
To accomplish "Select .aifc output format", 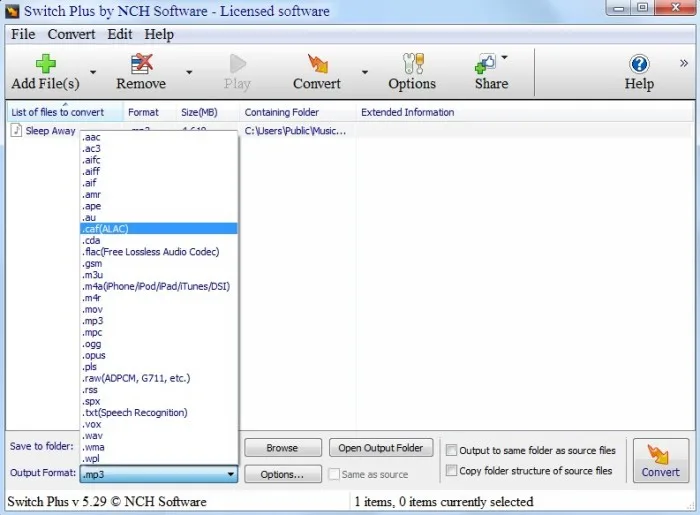I will (159, 160).
